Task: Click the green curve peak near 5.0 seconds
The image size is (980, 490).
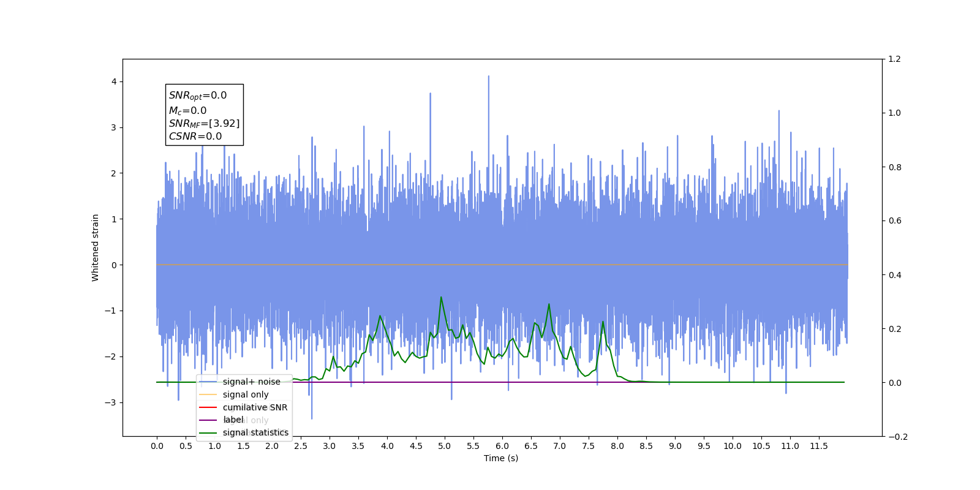Action: (441, 297)
